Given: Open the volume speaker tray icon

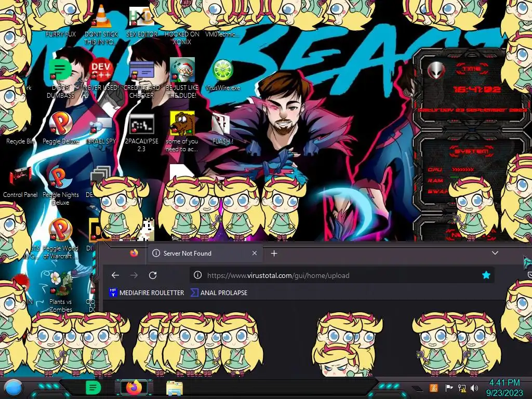Looking at the screenshot, I should (474, 388).
